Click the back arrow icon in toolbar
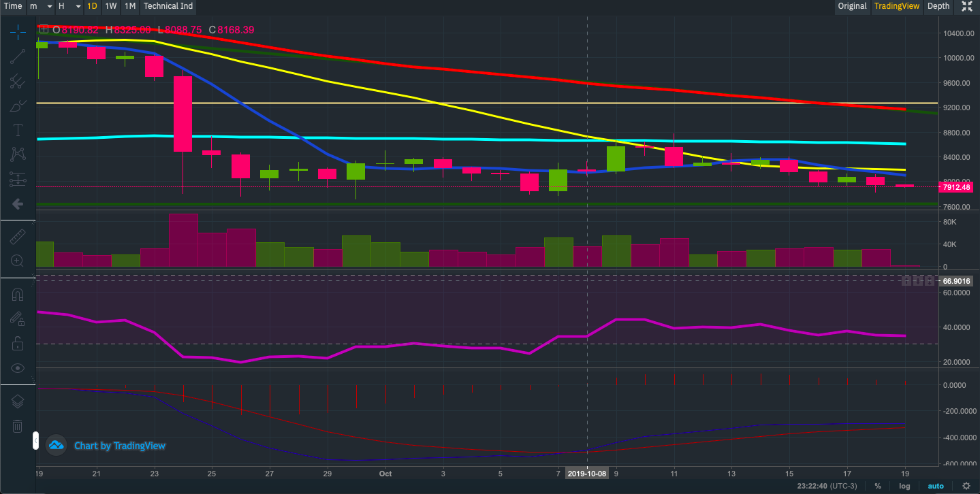This screenshot has height=494, width=980. pyautogui.click(x=18, y=203)
